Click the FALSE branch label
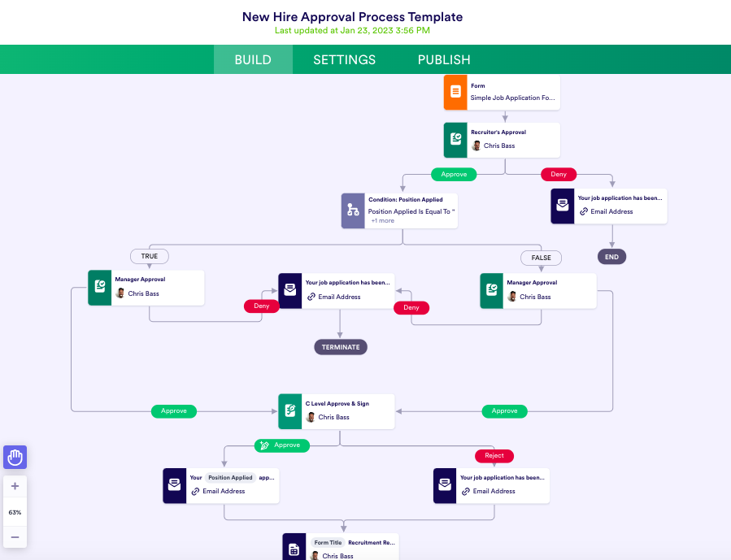Viewport: 731px width, 560px height. (541, 258)
